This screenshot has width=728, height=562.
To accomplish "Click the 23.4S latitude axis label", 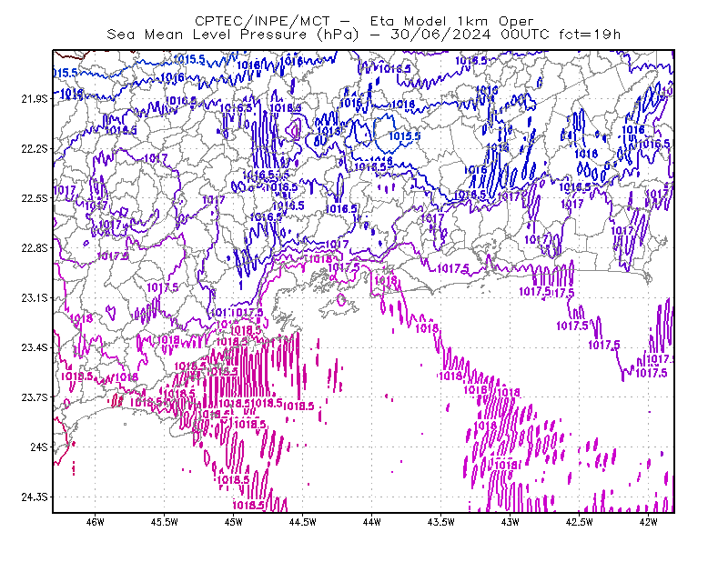I will [35, 347].
